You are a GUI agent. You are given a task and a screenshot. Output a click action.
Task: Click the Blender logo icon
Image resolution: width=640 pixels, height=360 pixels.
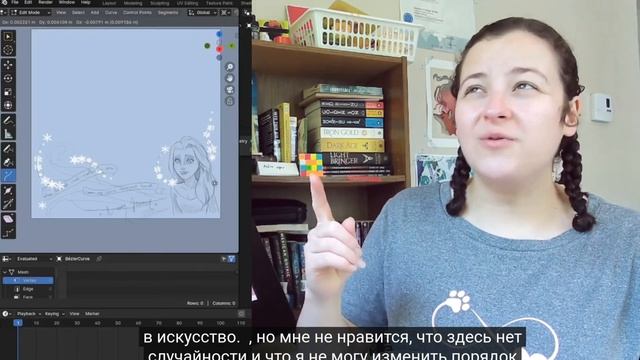[x=4, y=2]
